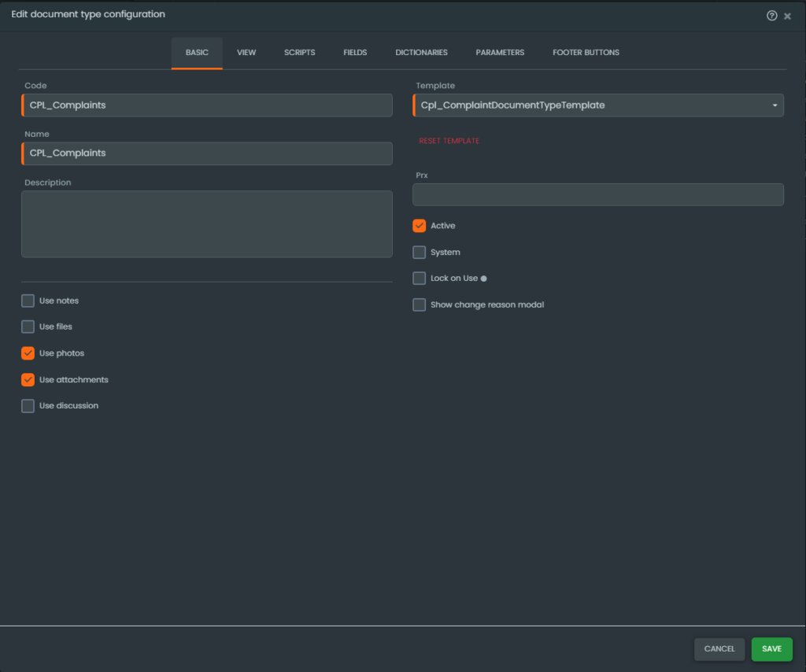Click the Cancel button
The image size is (806, 672).
coord(719,649)
